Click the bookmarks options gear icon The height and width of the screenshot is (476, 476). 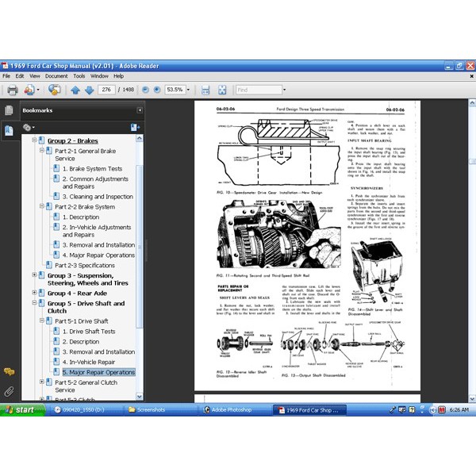[x=29, y=128]
